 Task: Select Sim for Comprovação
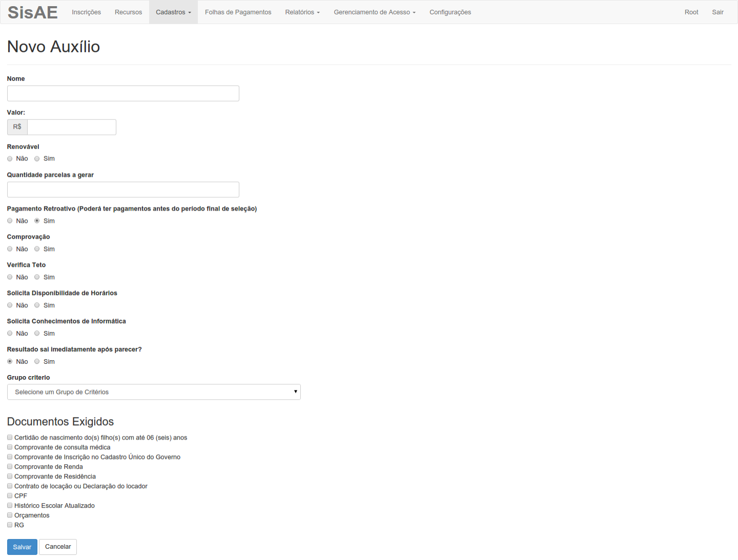pyautogui.click(x=37, y=249)
